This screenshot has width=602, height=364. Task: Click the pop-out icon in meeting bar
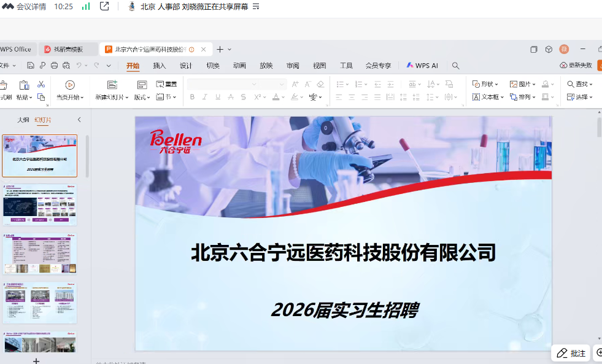pyautogui.click(x=104, y=6)
